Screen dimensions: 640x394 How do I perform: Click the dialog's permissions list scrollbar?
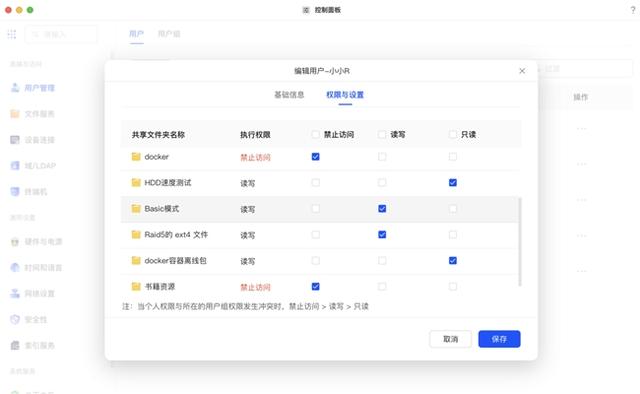click(x=520, y=242)
